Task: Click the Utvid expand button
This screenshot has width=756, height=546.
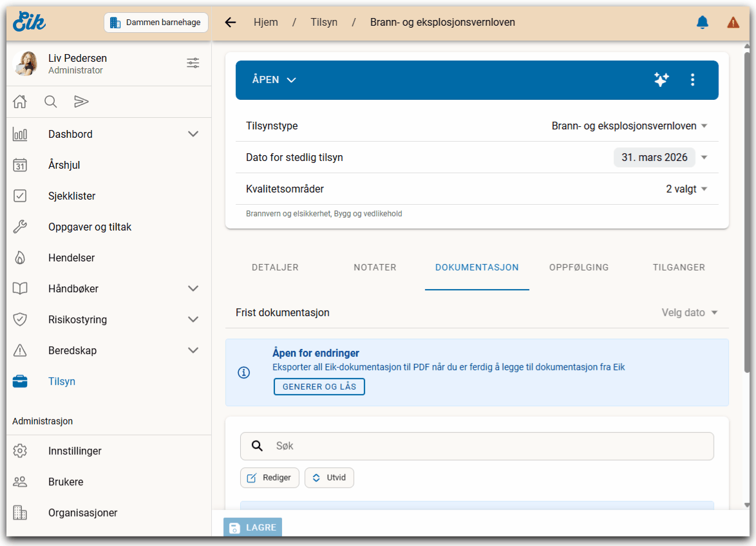Action: (x=329, y=478)
